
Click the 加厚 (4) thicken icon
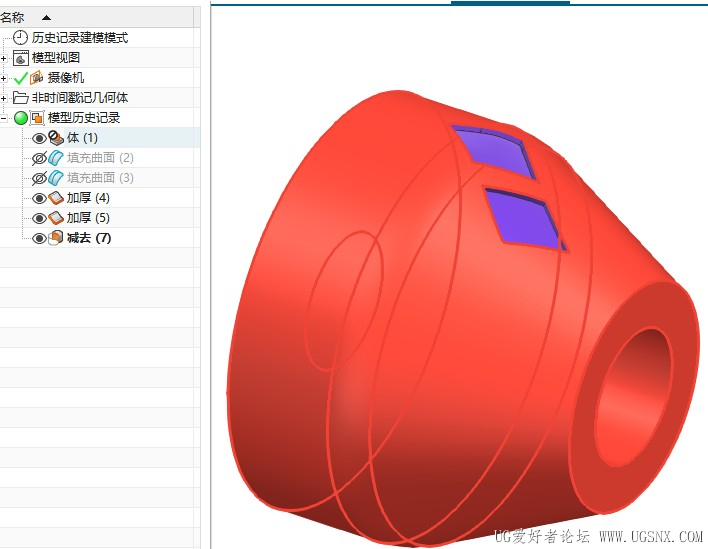click(56, 198)
